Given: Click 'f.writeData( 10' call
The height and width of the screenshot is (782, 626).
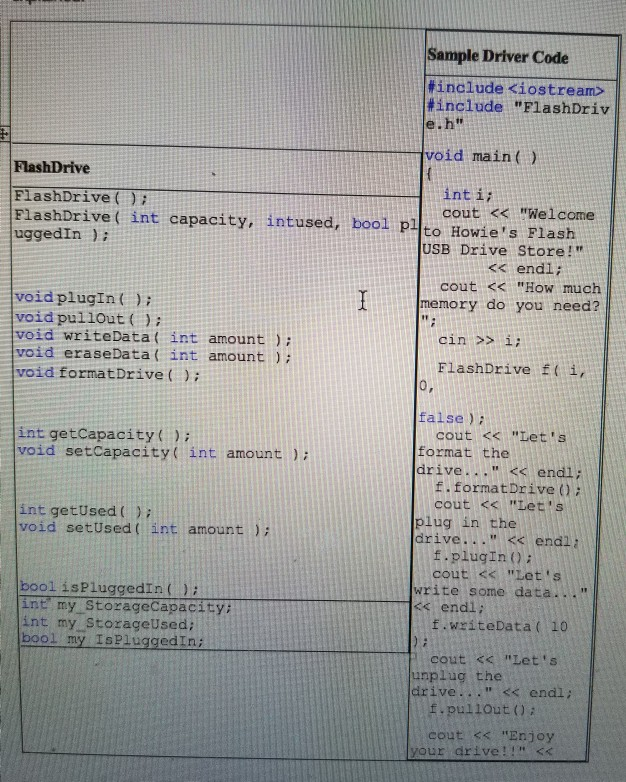Looking at the screenshot, I should tap(499, 625).
